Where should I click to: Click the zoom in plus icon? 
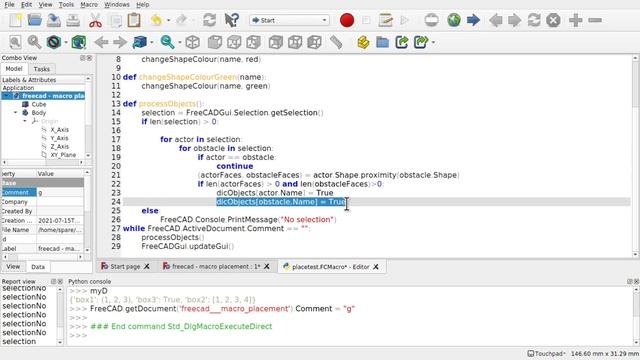576,20
